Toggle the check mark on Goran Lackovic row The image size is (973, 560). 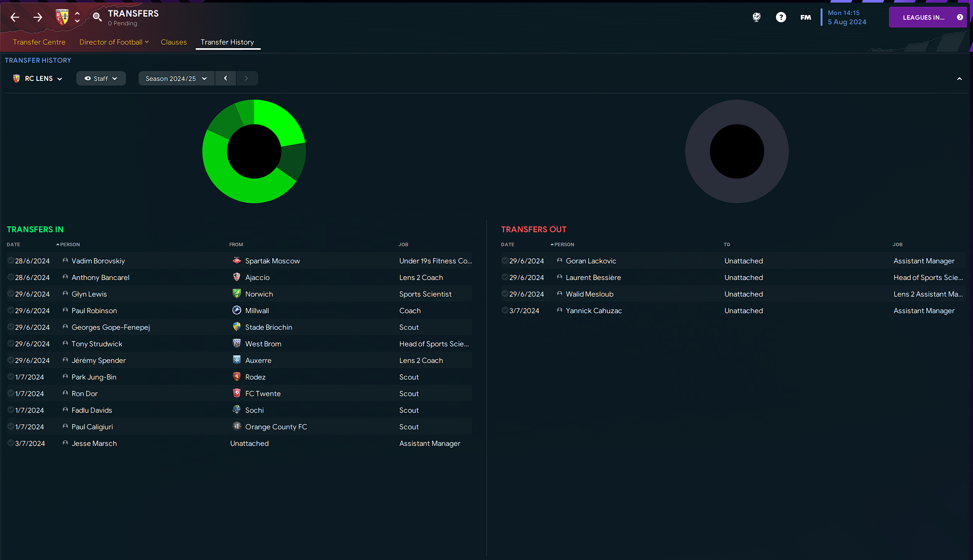pyautogui.click(x=505, y=261)
